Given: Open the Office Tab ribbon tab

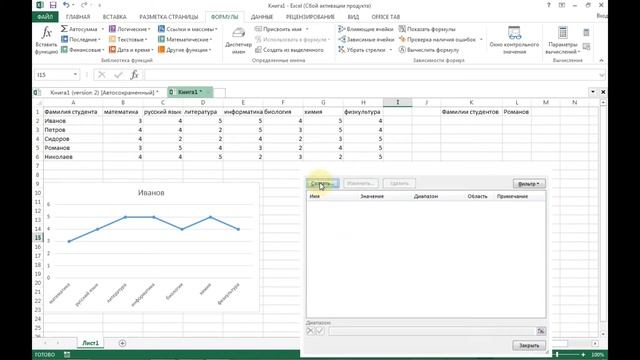Looking at the screenshot, I should (386, 17).
